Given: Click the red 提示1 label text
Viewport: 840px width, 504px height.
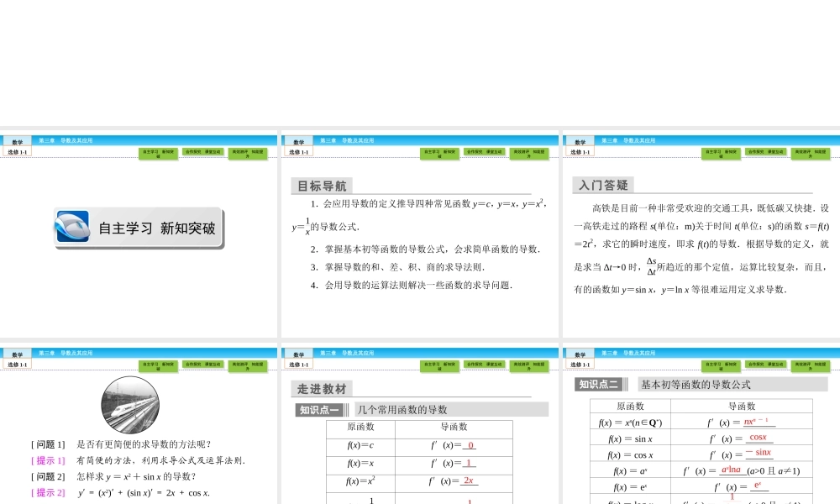Looking at the screenshot, I should (46, 459).
